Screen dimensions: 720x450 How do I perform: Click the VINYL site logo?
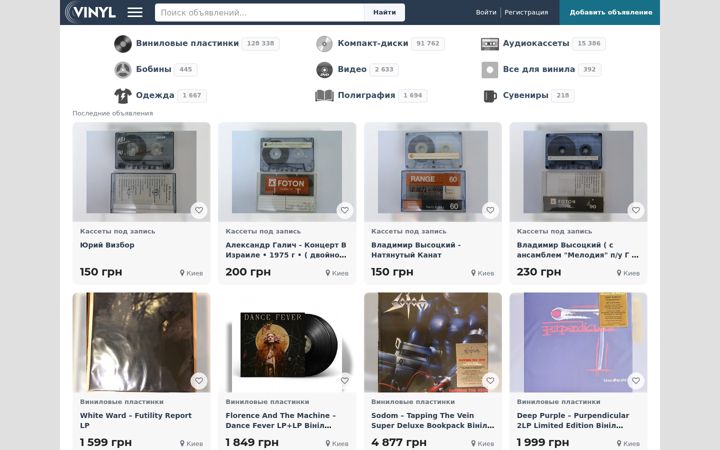point(90,12)
